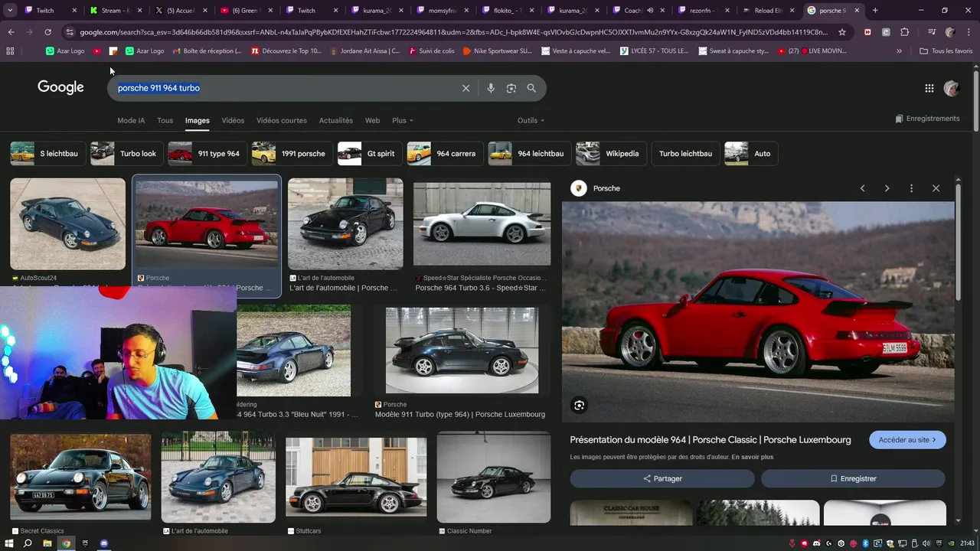Open the Google apps grid
The image size is (980, 551).
pyautogui.click(x=929, y=88)
